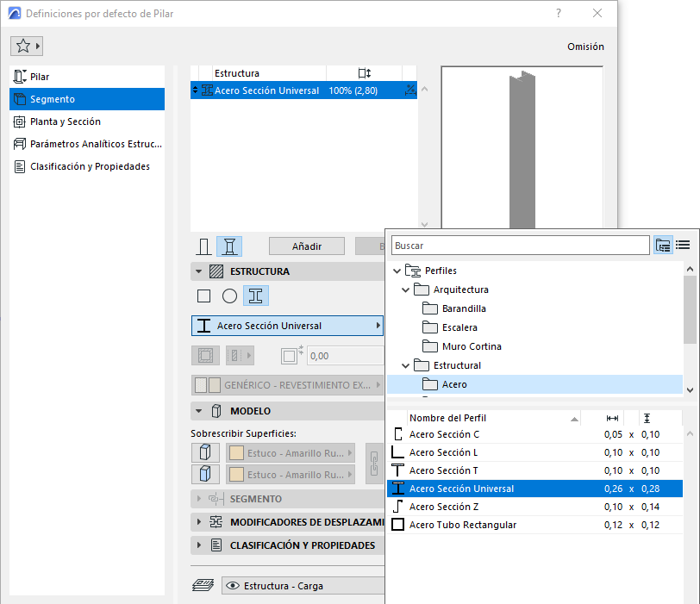Select the Escalera folder

click(x=459, y=327)
